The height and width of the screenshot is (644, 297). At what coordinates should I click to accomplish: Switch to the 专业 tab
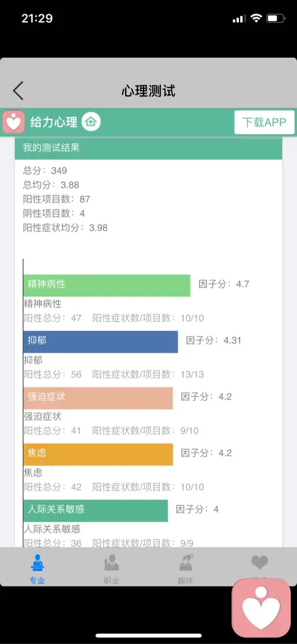click(x=37, y=569)
